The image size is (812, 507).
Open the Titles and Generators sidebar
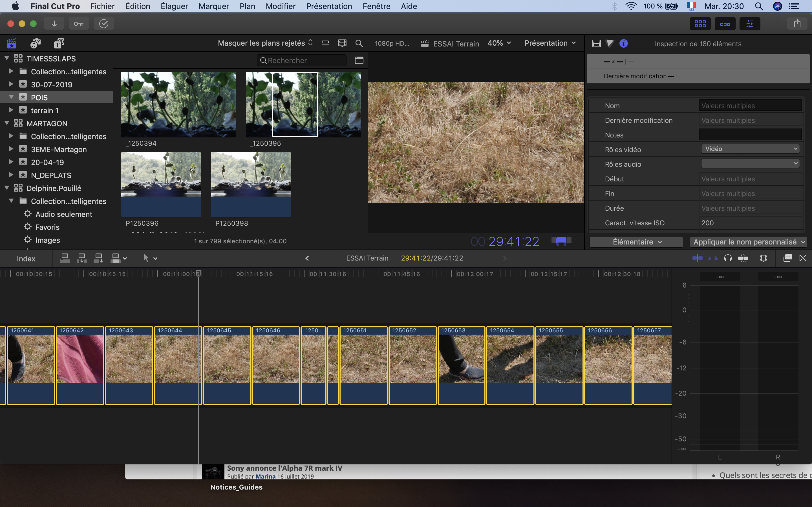(x=59, y=43)
